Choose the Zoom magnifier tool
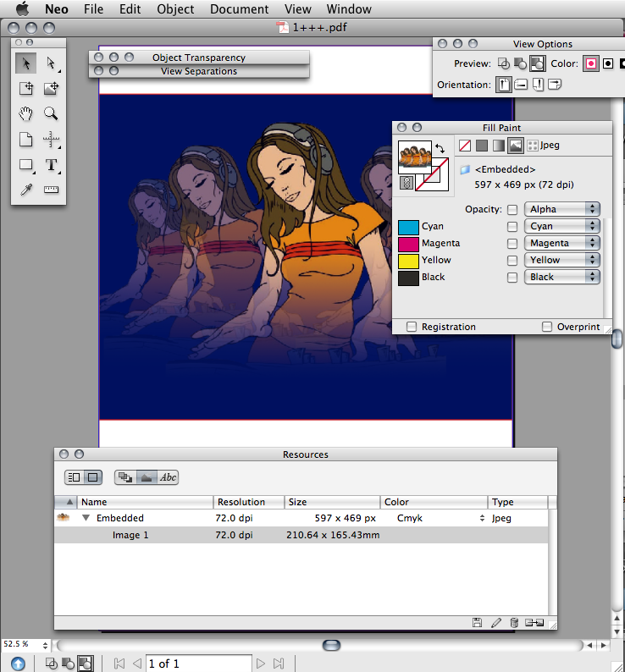625x672 pixels. click(x=51, y=113)
